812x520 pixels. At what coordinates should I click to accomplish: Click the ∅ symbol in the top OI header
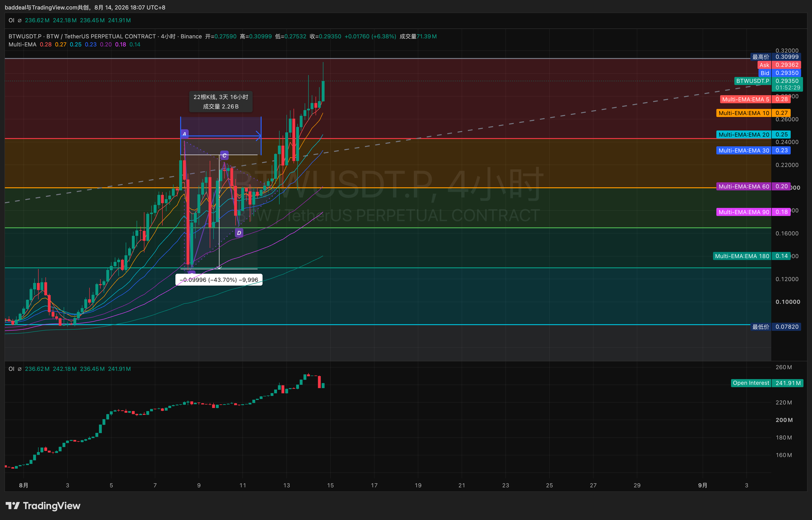(20, 20)
